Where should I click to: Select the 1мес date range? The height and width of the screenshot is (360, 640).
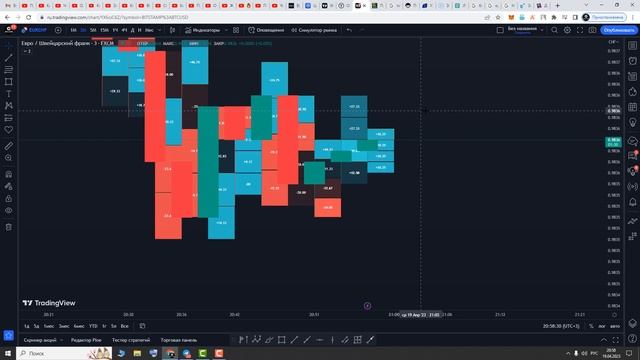49,326
